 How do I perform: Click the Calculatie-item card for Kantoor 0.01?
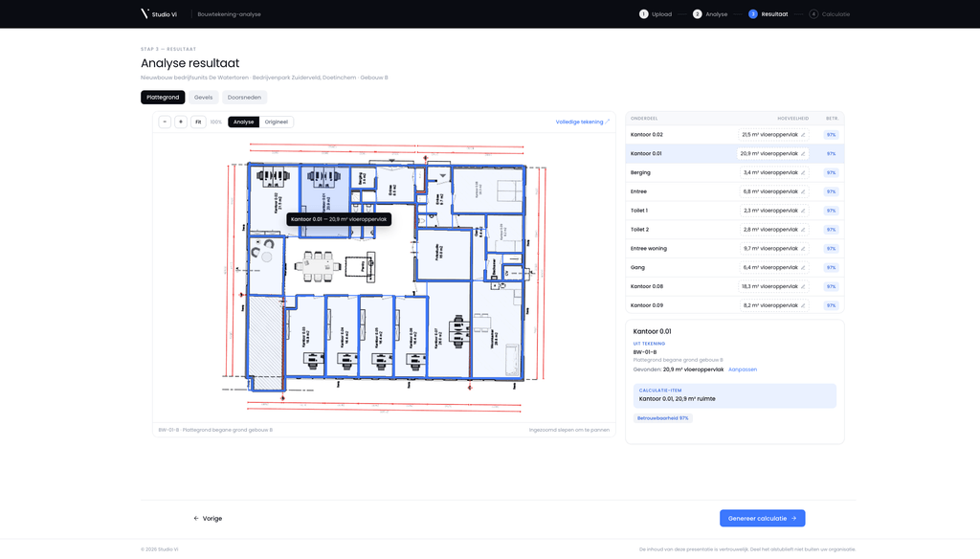734,396
